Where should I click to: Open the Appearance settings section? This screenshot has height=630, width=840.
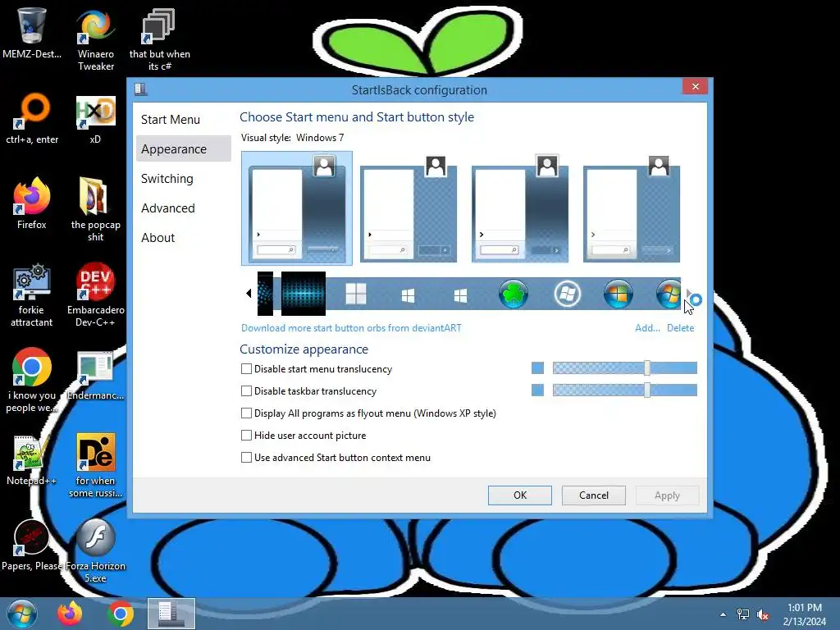(183, 149)
